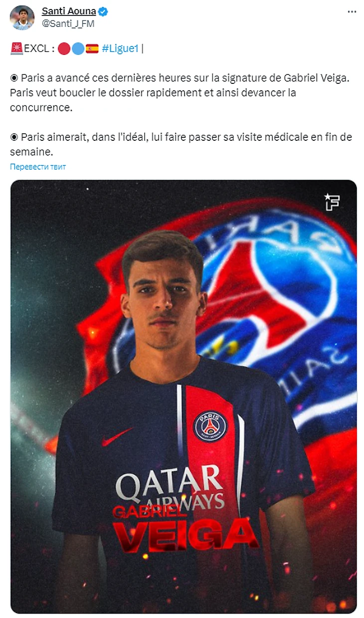Viewport: 364px width, 618px height.
Task: Click the light blue circle emoji
Action: point(77,48)
